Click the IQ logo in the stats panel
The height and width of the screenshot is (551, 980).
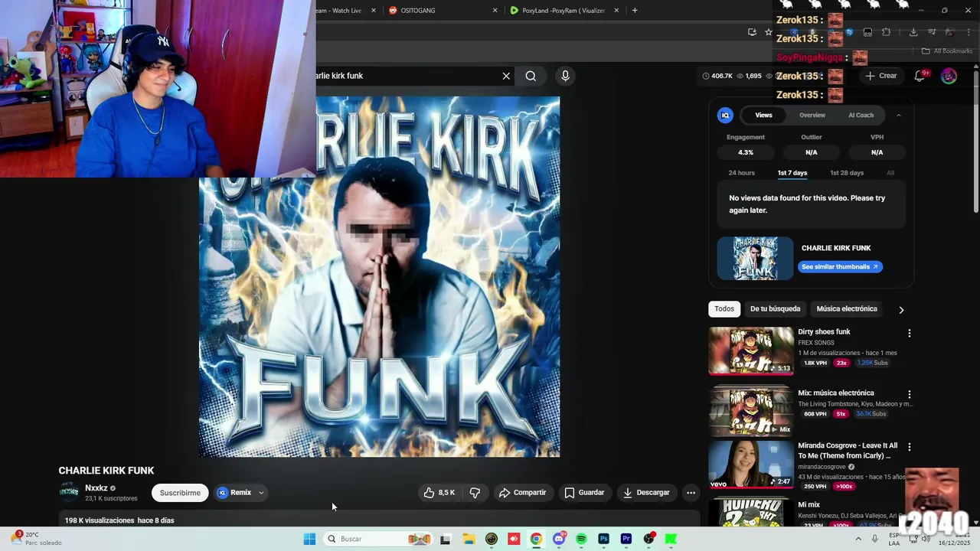(725, 115)
